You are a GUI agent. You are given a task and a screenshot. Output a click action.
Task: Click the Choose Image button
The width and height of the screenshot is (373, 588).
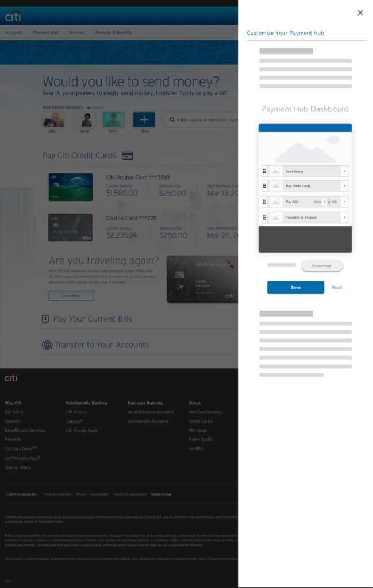pos(322,265)
